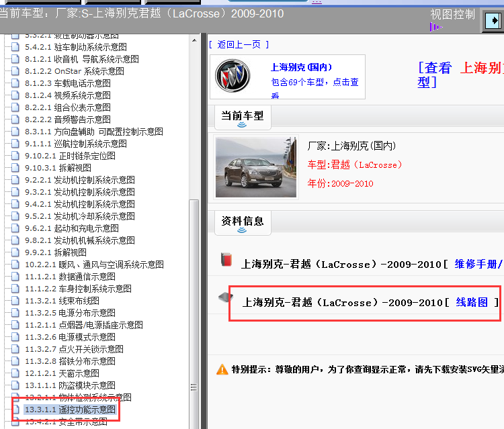The image size is (504, 429).
Task: Select 9.4.2.1 发动机控制系统示意图
Action: coord(80,204)
